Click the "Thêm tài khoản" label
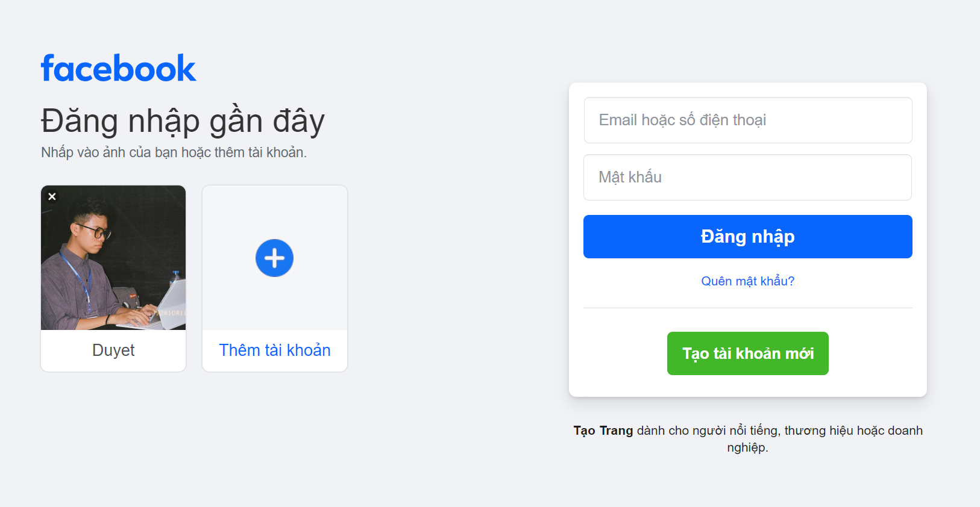This screenshot has height=507, width=980. pos(275,350)
